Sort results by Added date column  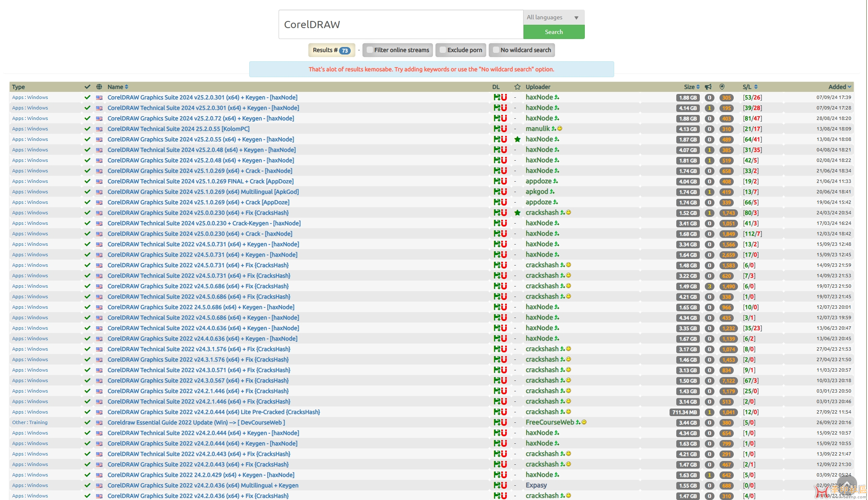(x=840, y=87)
